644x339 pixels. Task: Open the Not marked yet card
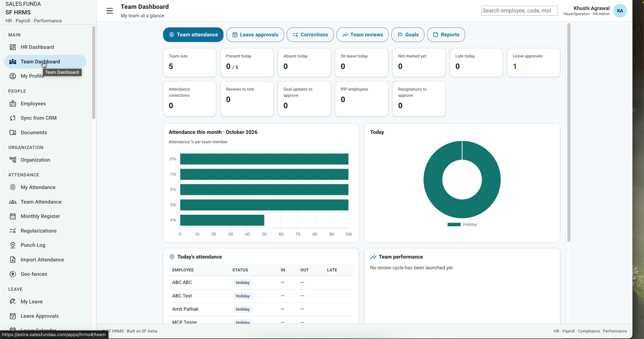419,62
